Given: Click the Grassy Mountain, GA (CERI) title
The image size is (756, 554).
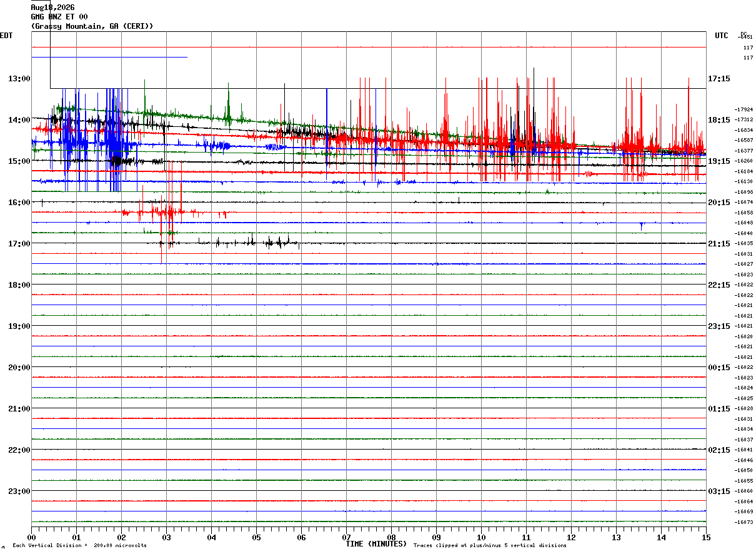Looking at the screenshot, I should pyautogui.click(x=92, y=26).
